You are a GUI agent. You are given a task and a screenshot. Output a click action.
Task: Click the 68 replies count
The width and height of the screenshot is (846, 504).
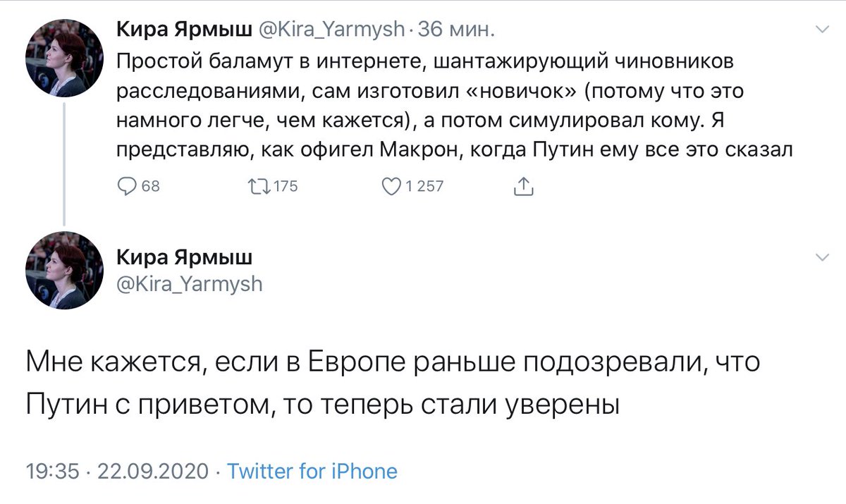click(x=151, y=186)
